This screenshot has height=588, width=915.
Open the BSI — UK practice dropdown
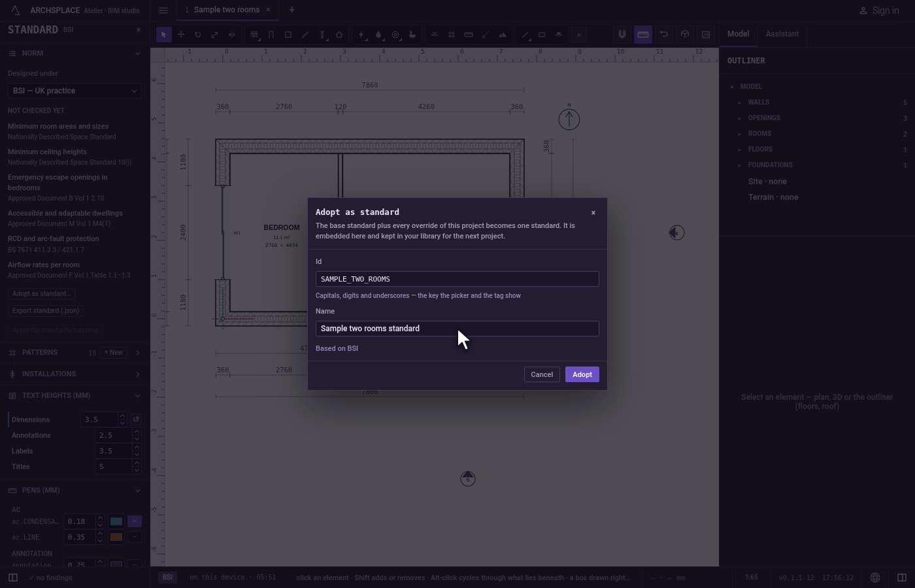coord(75,91)
